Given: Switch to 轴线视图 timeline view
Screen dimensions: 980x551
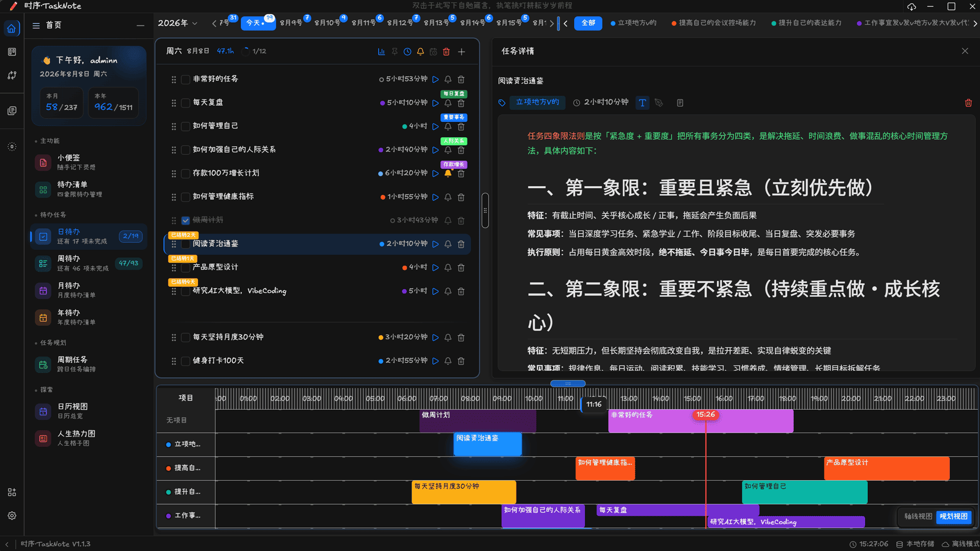Looking at the screenshot, I should pyautogui.click(x=918, y=517).
